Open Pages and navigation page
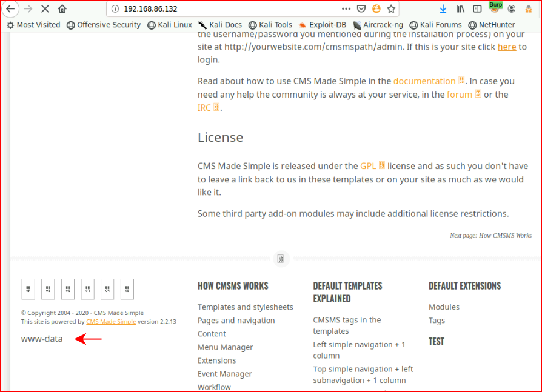 [x=236, y=321]
